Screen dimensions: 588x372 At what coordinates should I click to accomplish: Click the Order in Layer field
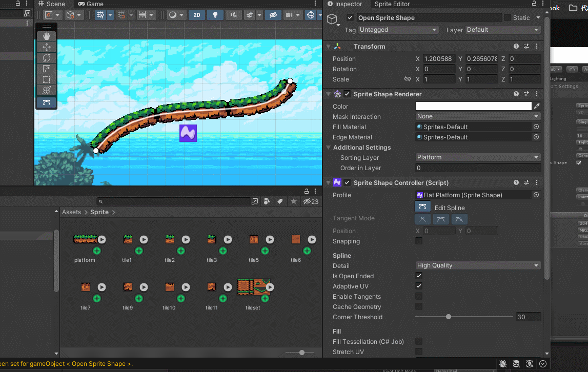478,168
